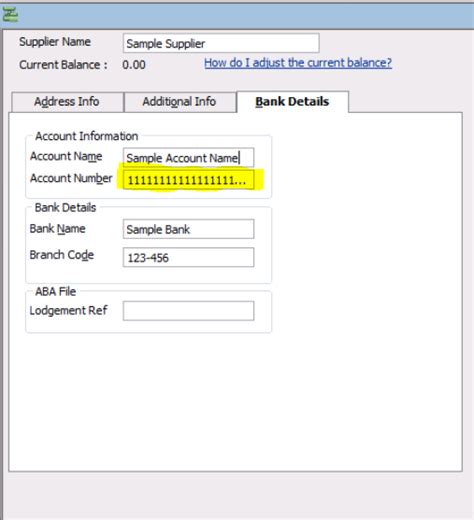
Task: Open the adjust current balance help link
Action: click(298, 63)
